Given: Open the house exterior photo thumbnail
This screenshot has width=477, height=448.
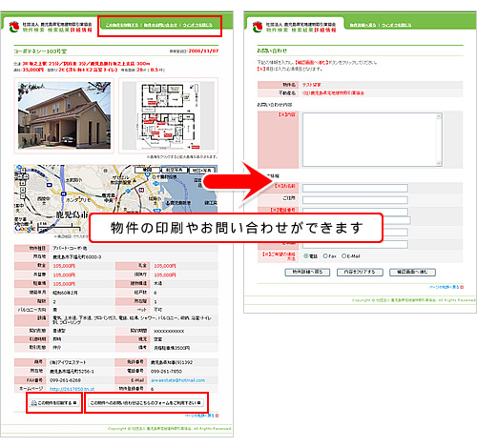Looking at the screenshot, I should point(64,115).
